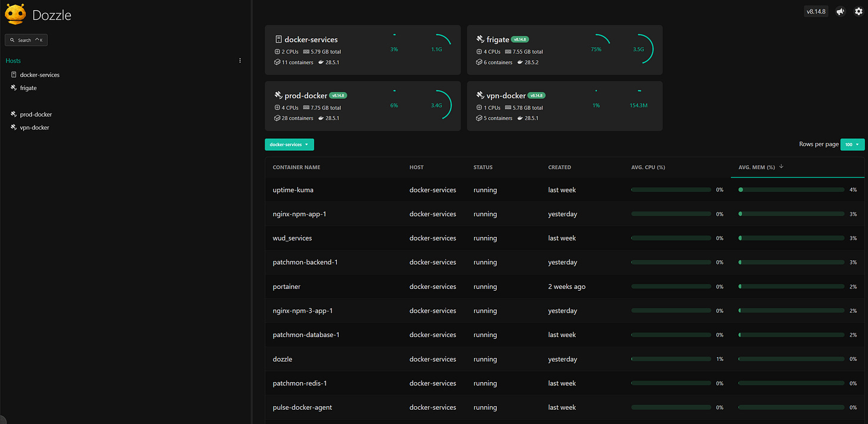The image size is (868, 424).
Task: Open the announcements megaphone icon
Action: point(841,11)
